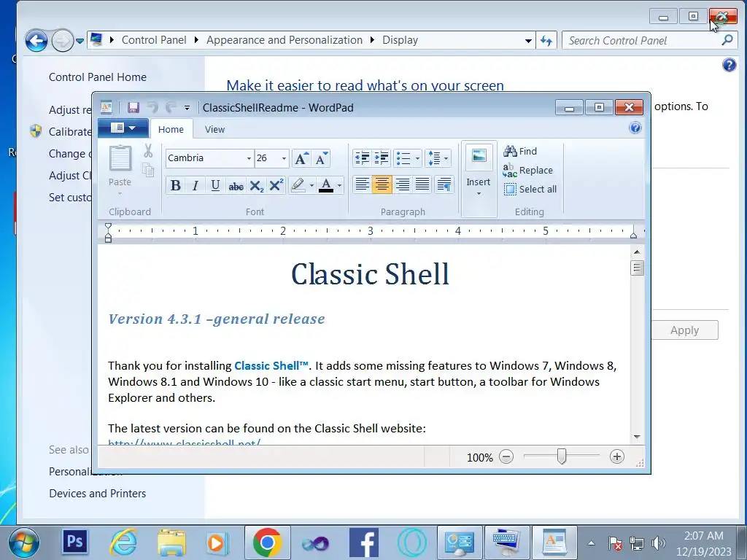Open the font color dropdown arrow
Screen dimensions: 747x560
[x=339, y=185]
